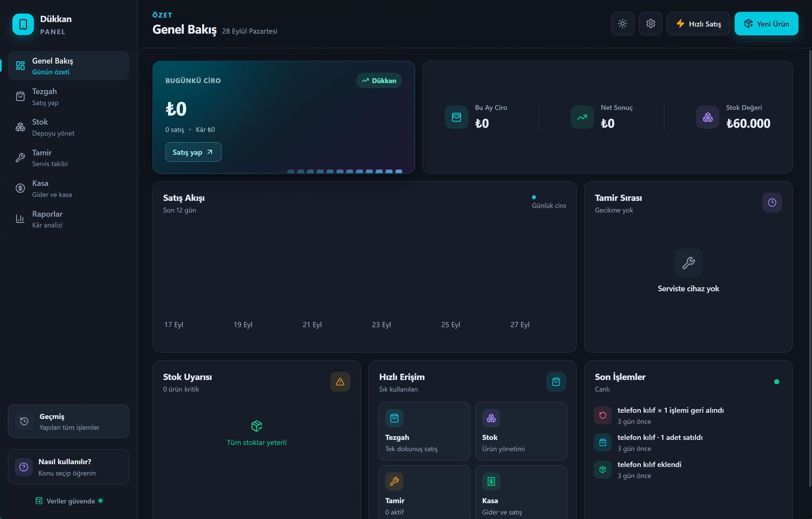Select Genel Bakış in the sidebar
The width and height of the screenshot is (812, 519).
(x=68, y=66)
